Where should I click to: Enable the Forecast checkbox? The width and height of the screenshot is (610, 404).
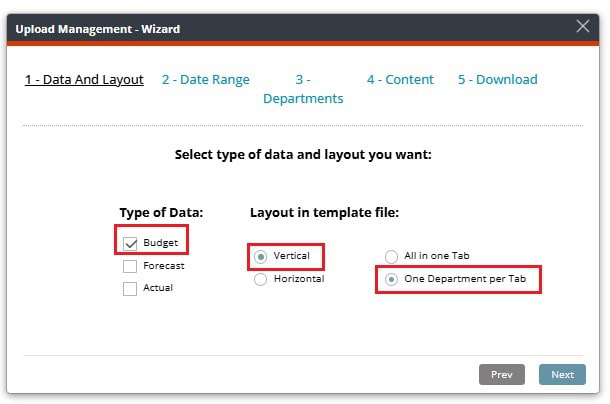[x=130, y=266]
